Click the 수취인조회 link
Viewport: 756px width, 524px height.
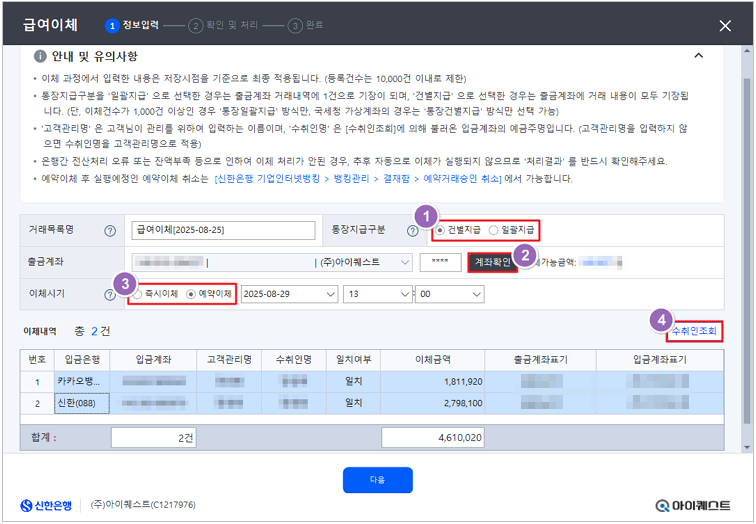[x=694, y=331]
